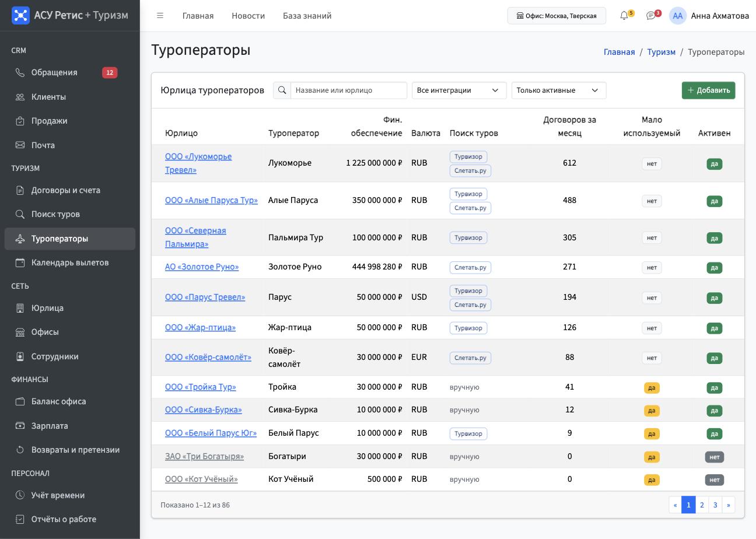This screenshot has height=539, width=756.
Task: Open the ООО «Лукоморье Тревел» link
Action: (x=198, y=163)
